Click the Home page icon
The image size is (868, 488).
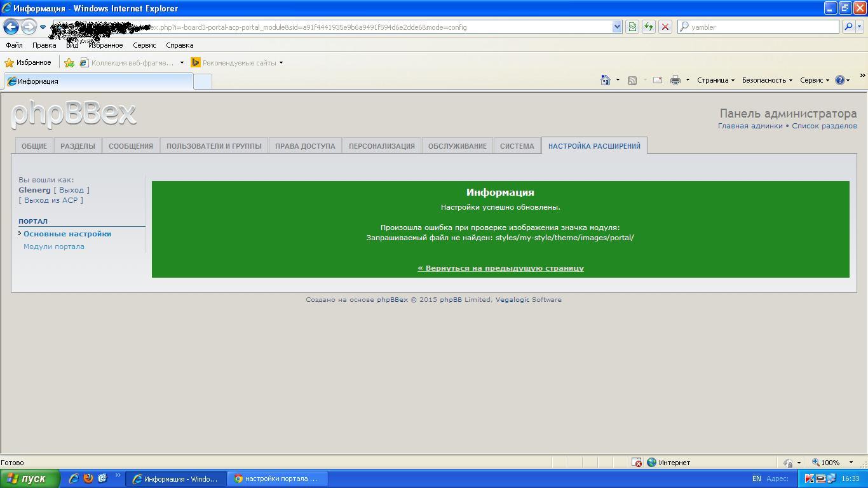(x=606, y=80)
